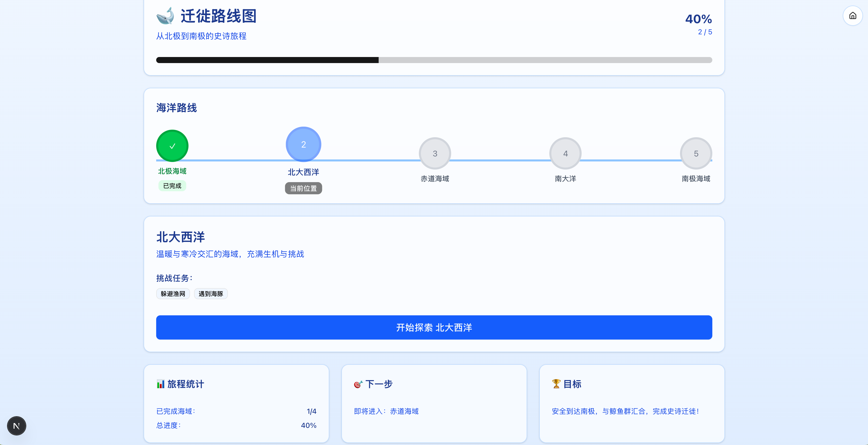This screenshot has height=445, width=868.
Task: Click the bar chart icon beside 旅程统计
Action: point(160,384)
